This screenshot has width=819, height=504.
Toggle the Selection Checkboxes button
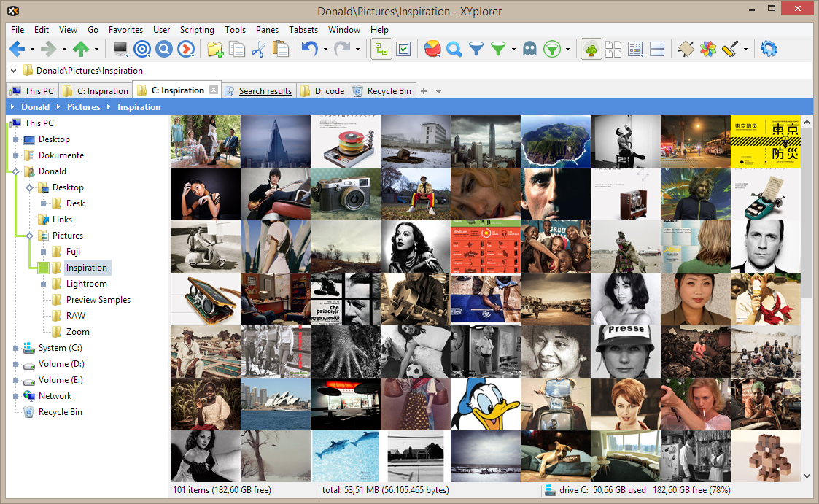[x=403, y=49]
